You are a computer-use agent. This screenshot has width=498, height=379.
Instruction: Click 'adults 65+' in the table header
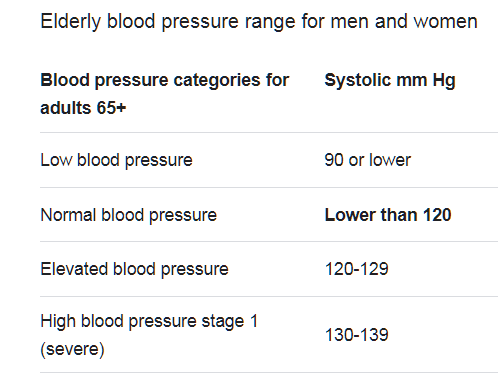(83, 108)
